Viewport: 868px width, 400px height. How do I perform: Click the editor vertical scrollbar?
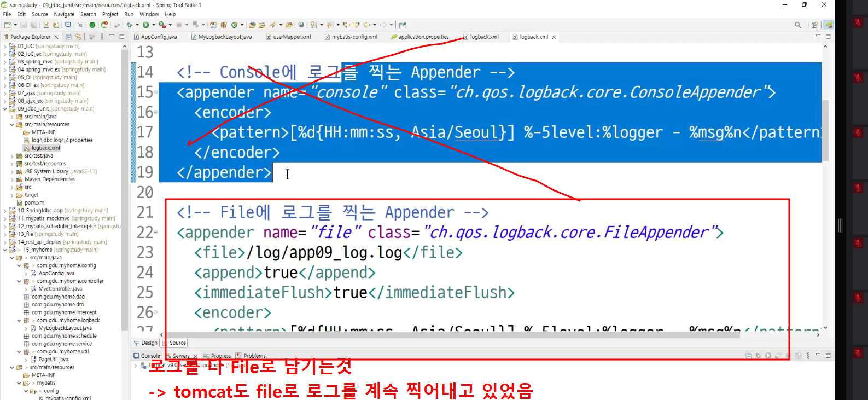[825, 131]
